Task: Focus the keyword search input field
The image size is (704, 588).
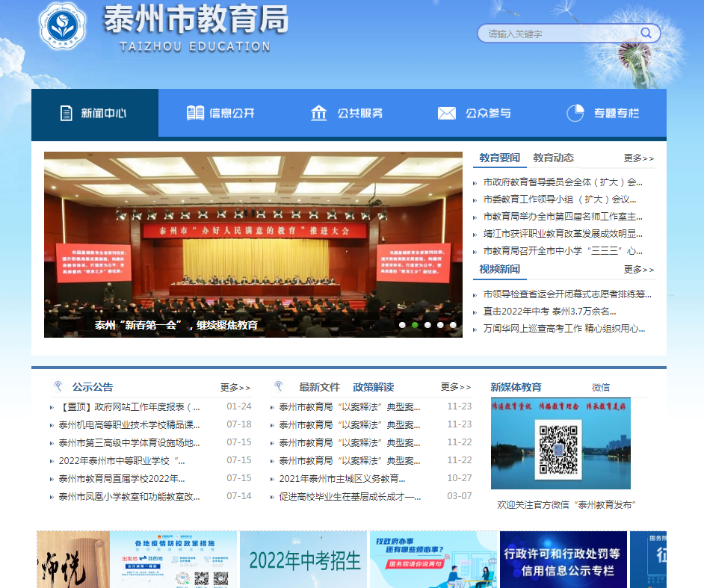Action: [561, 34]
